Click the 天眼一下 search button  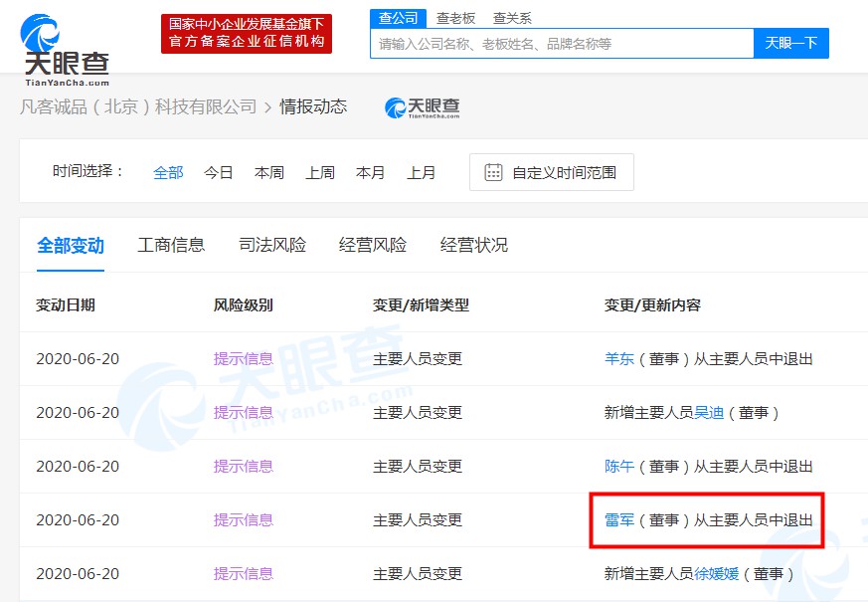click(x=791, y=43)
